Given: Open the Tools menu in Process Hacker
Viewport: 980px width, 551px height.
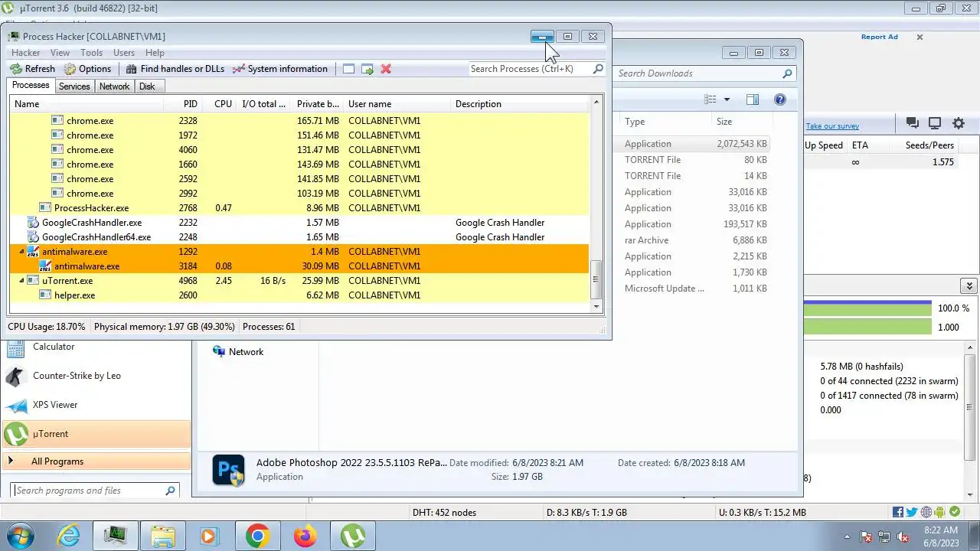Looking at the screenshot, I should tap(91, 53).
